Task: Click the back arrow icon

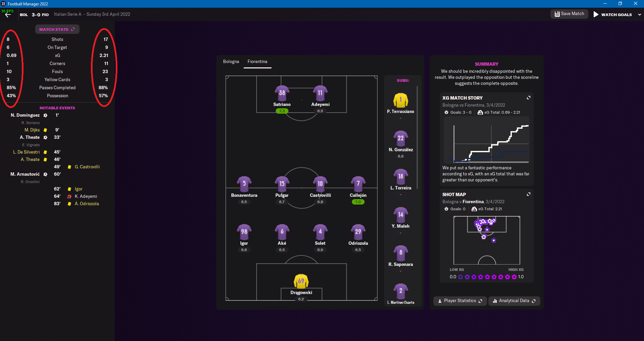Action: 8,15
